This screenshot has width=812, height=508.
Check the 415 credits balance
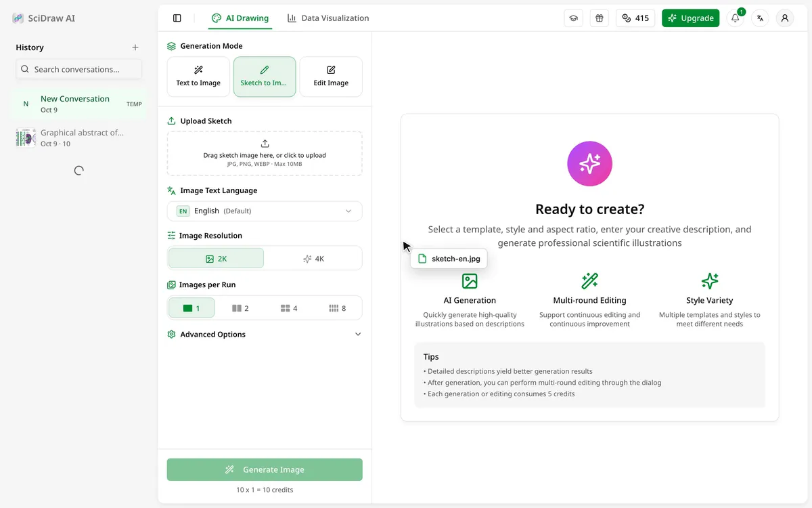coord(636,18)
